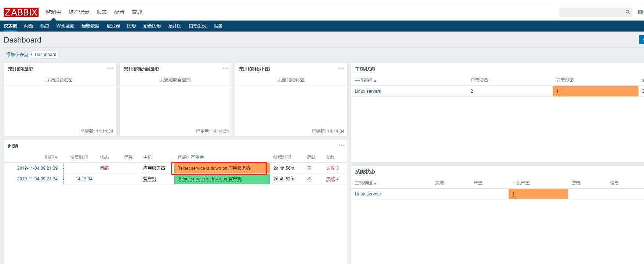644x264 pixels.
Task: Click the 客户机 host link
Action: pos(150,179)
